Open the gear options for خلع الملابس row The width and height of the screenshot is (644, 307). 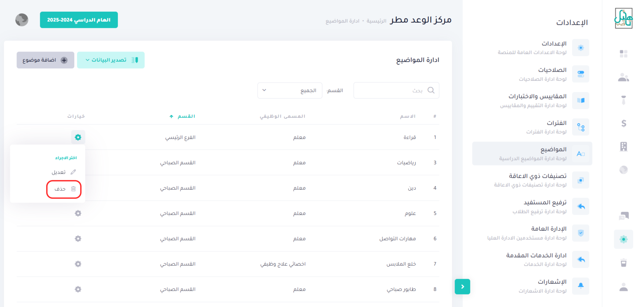78,264
